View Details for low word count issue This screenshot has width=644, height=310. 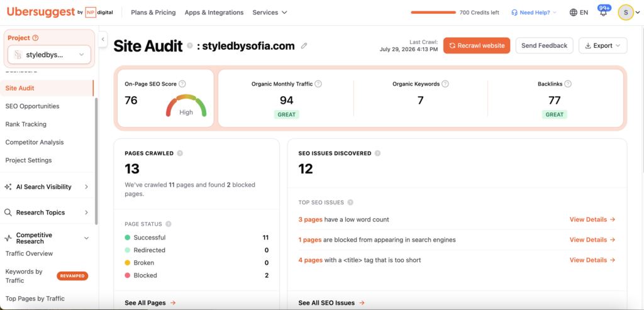click(x=592, y=219)
